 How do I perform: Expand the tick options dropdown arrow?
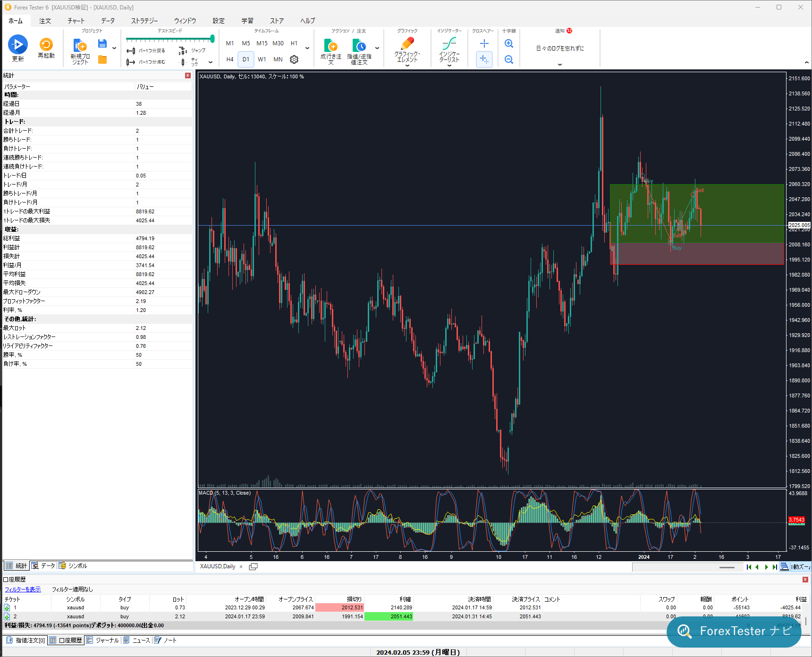point(211,62)
